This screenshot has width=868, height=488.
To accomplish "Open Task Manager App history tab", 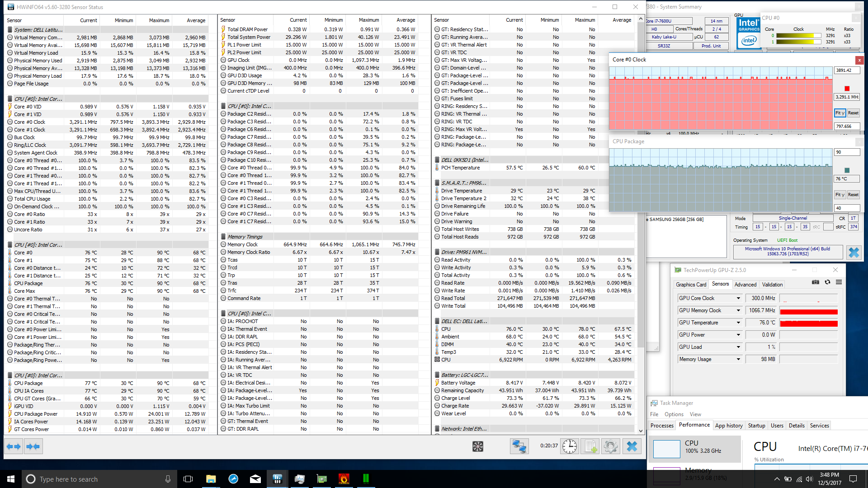I will click(728, 426).
